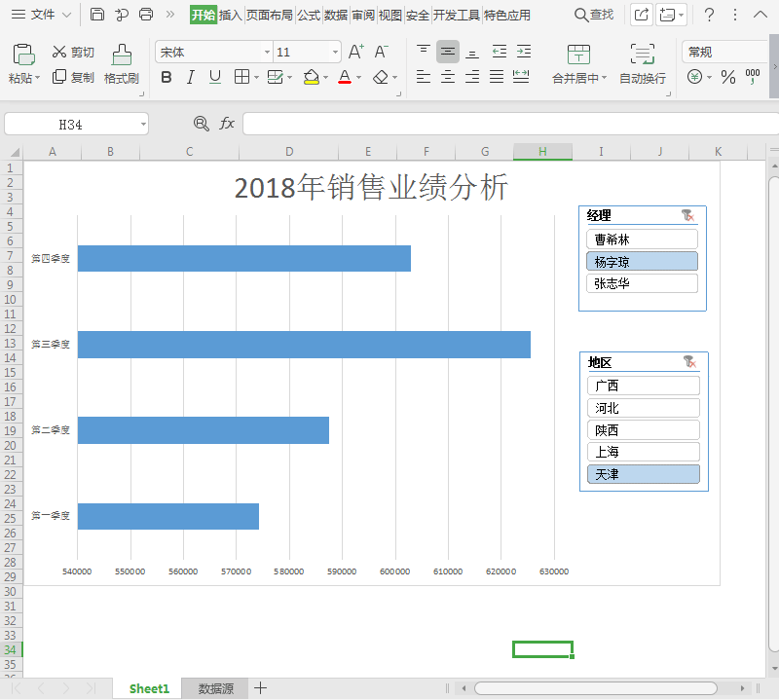Align text left horizontally

pyautogui.click(x=424, y=77)
